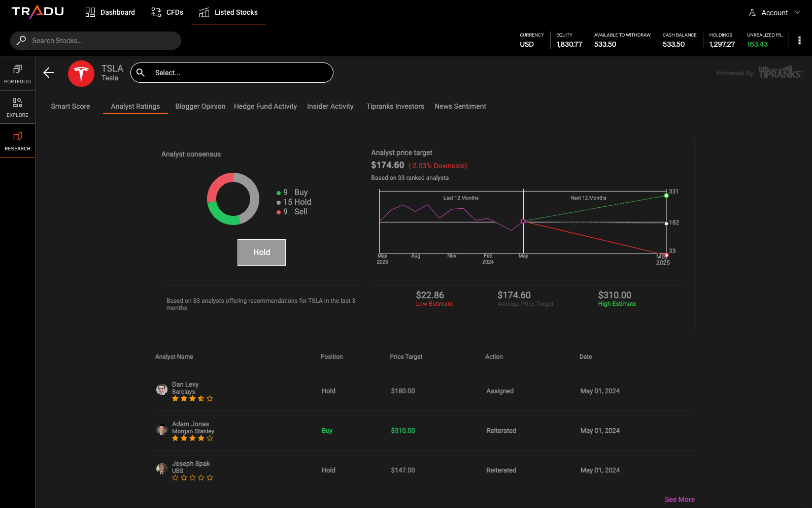Click Joseph Spak's avatar

pos(162,469)
